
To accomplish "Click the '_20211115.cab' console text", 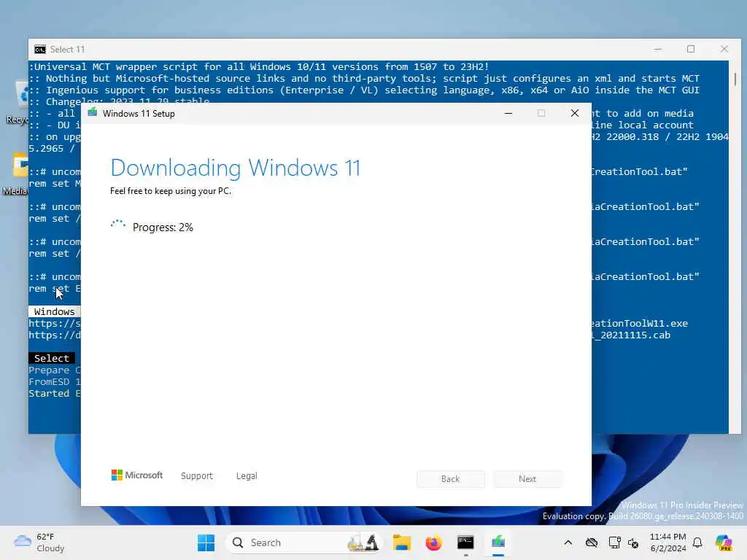I will tap(632, 335).
